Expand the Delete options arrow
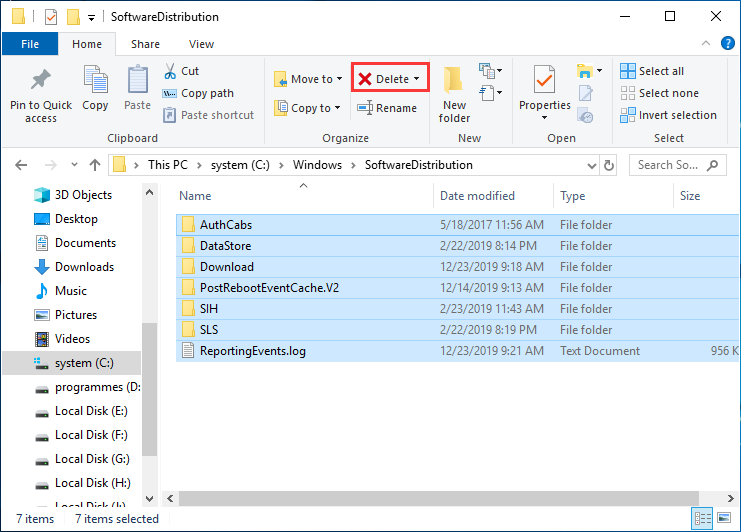Viewport: 741px width, 532px height. click(x=417, y=79)
